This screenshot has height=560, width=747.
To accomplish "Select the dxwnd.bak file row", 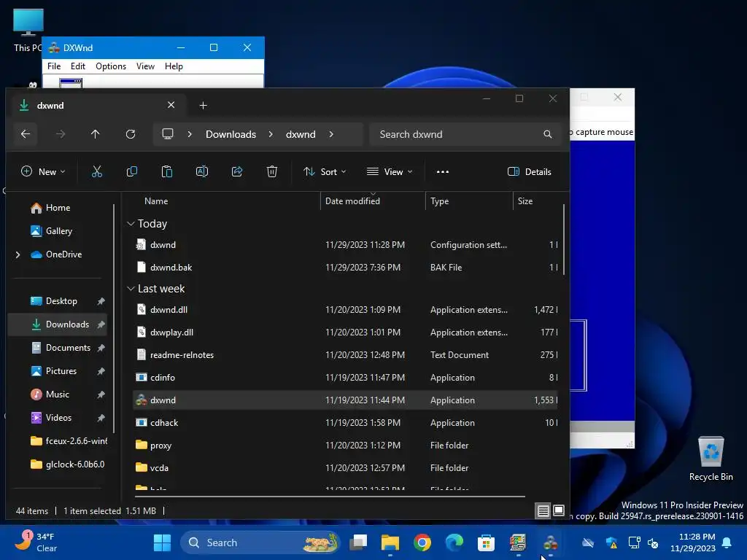I will pos(345,267).
